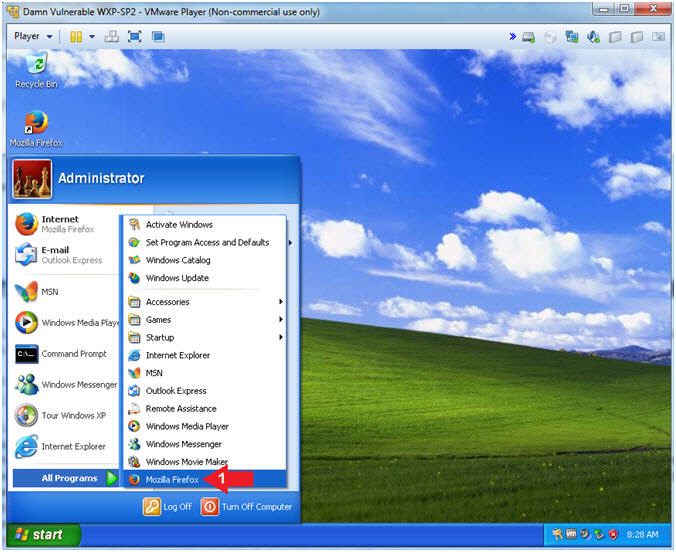Open the dropdown arrow beside the pause button
Viewport: 676px width, 552px height.
pyautogui.click(x=92, y=37)
